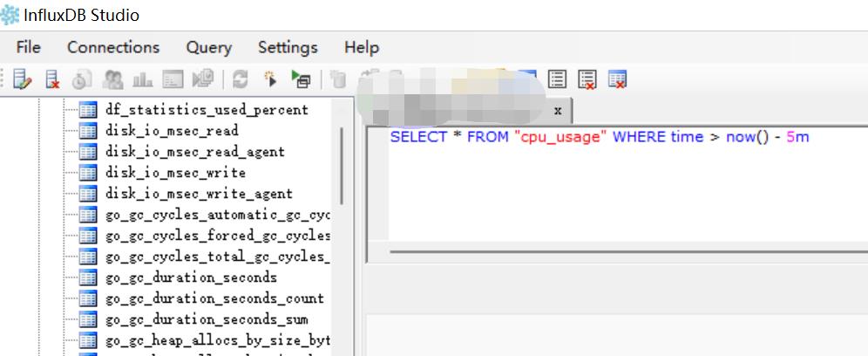Select go_gc_cycles_automatic_gc_cyc measurement
This screenshot has height=356, width=868.
tap(218, 215)
